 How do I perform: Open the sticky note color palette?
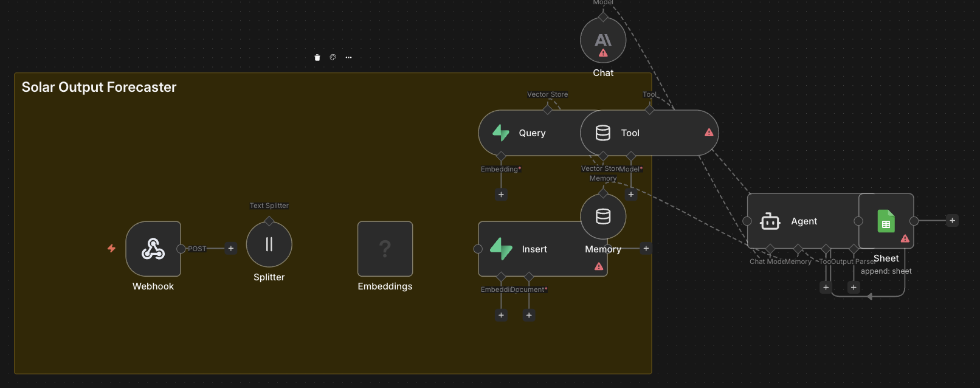(333, 57)
